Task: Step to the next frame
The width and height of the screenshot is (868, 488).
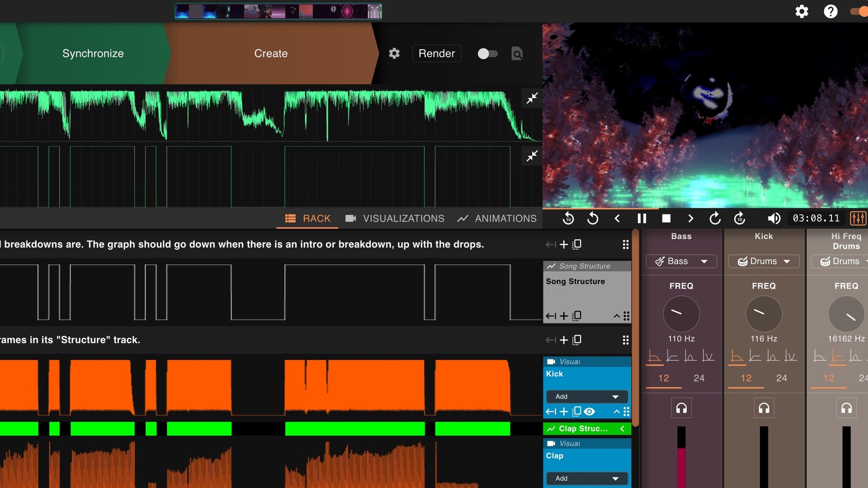Action: click(x=691, y=218)
